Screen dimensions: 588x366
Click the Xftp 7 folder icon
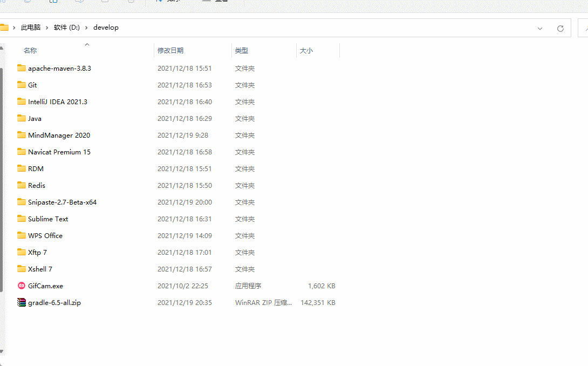(x=22, y=252)
